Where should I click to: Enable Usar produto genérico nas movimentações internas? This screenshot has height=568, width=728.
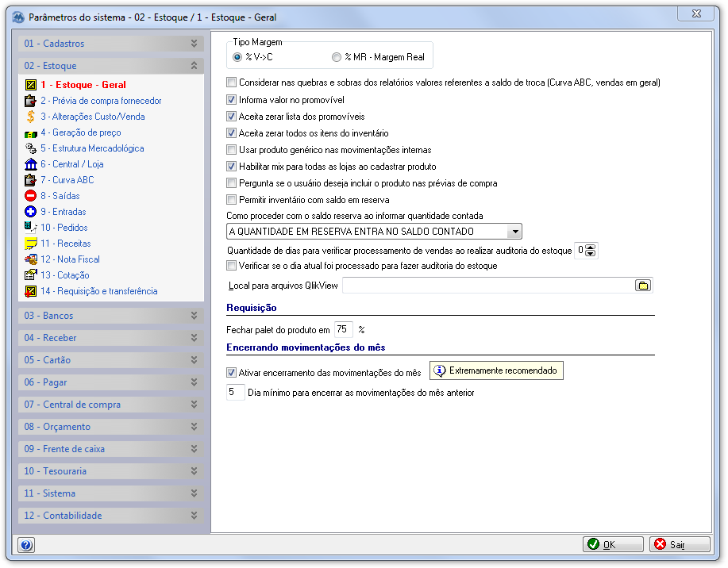(x=231, y=150)
